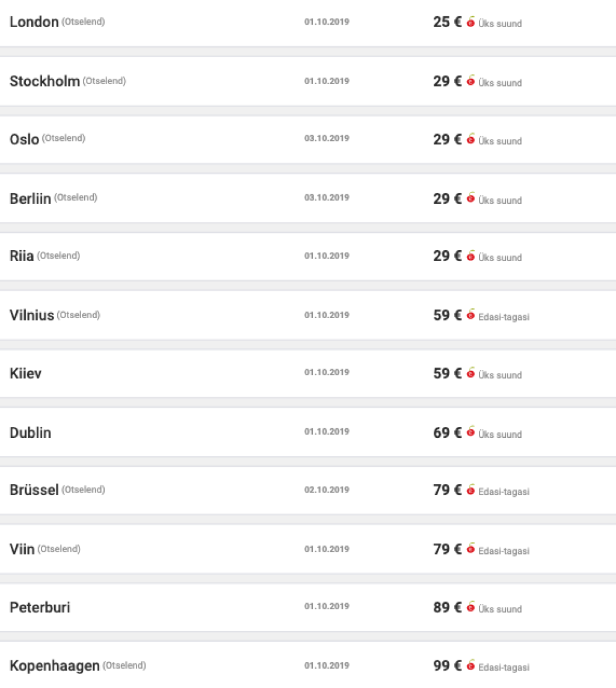Click Edasi-tagasi label in Vilnius row
The image size is (616, 688).
pos(504,316)
